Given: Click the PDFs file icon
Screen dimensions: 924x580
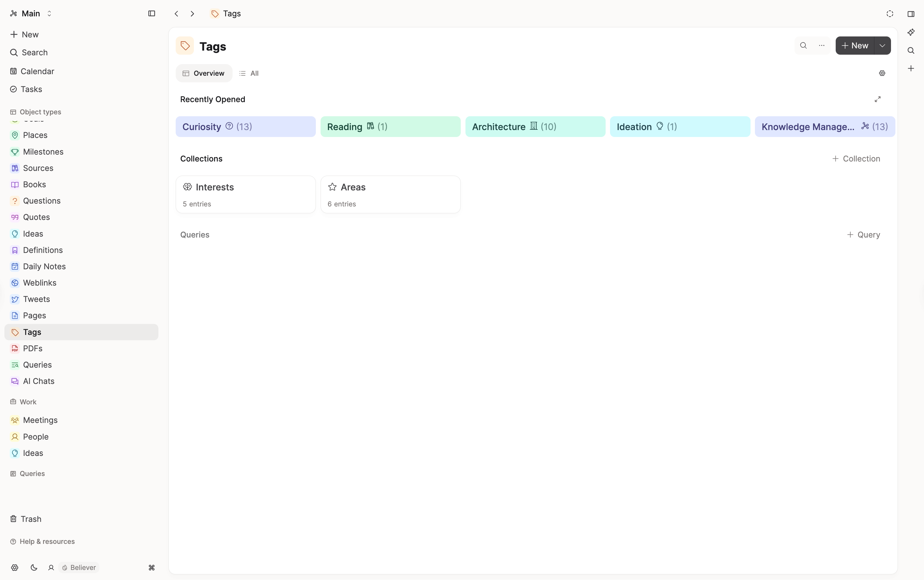Looking at the screenshot, I should point(15,349).
